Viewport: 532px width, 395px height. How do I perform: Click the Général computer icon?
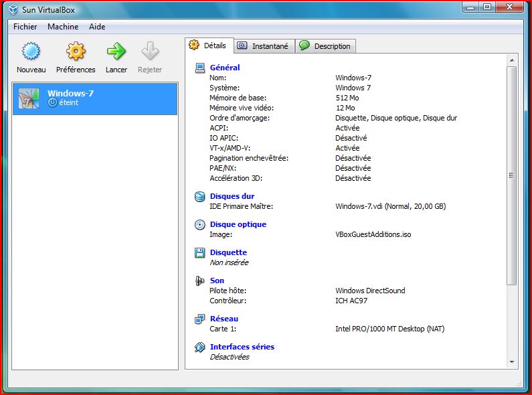click(200, 68)
